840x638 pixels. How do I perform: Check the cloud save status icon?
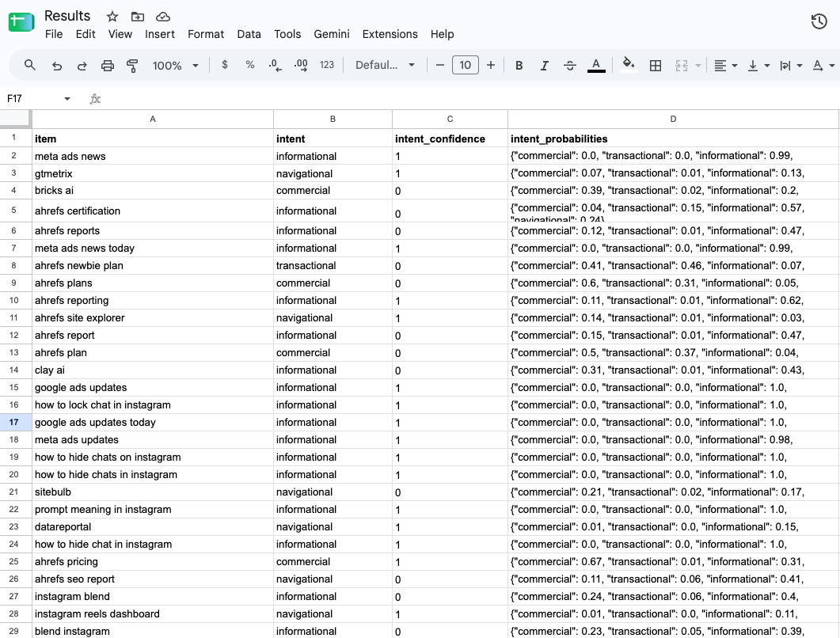(x=163, y=17)
